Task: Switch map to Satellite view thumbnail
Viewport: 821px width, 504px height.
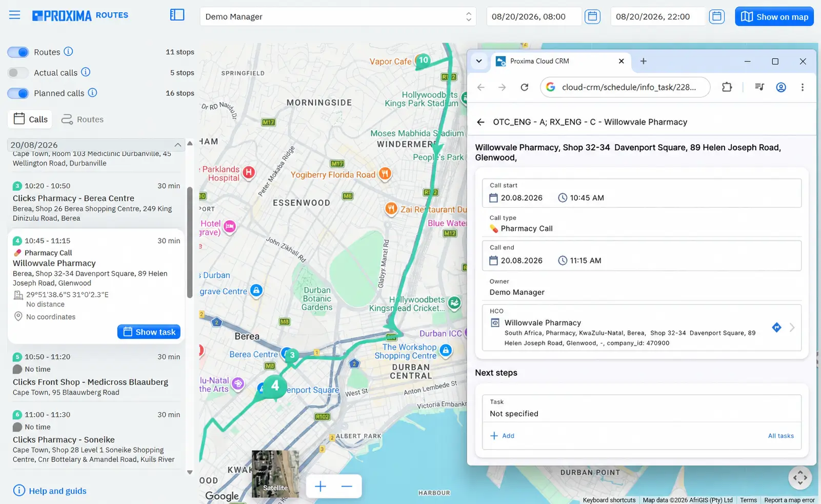Action: [275, 474]
